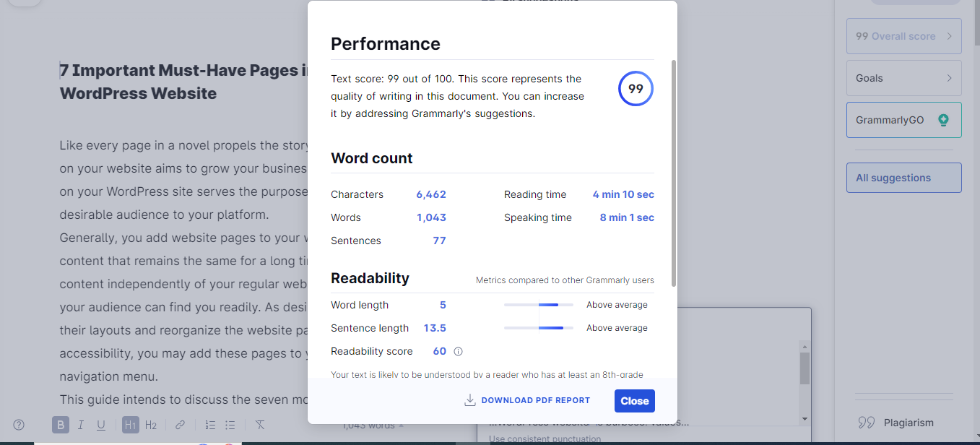
Task: Apply Heading 1 style
Action: tap(130, 425)
